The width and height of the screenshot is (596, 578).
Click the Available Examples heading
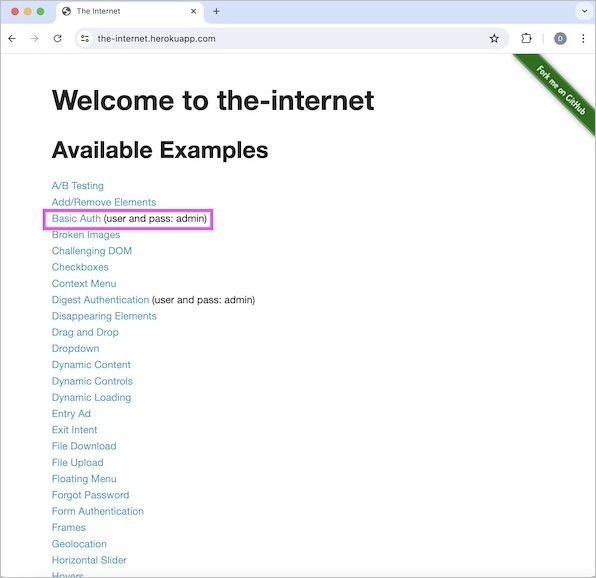click(160, 150)
